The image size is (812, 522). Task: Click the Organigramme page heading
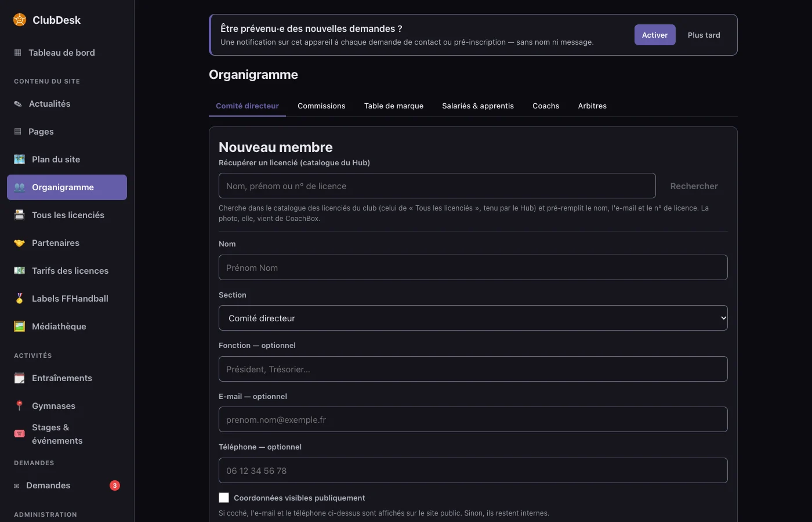253,75
